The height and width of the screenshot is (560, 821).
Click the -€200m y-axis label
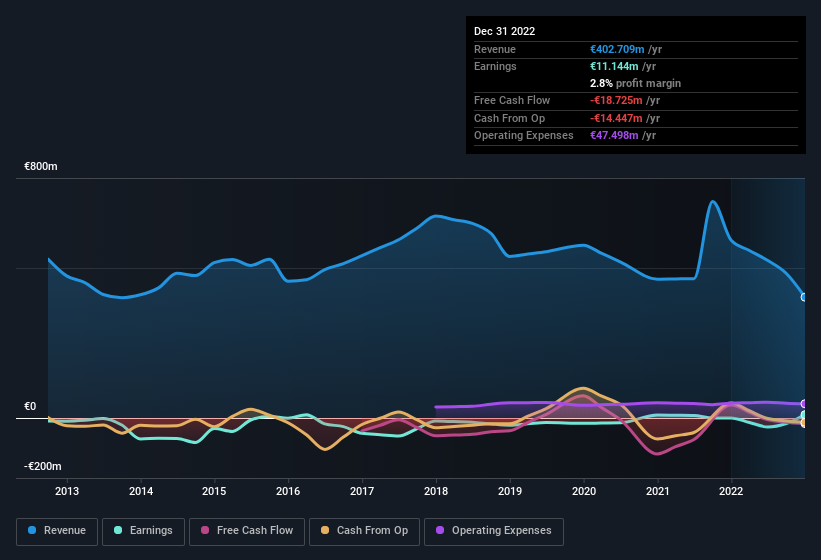42,466
